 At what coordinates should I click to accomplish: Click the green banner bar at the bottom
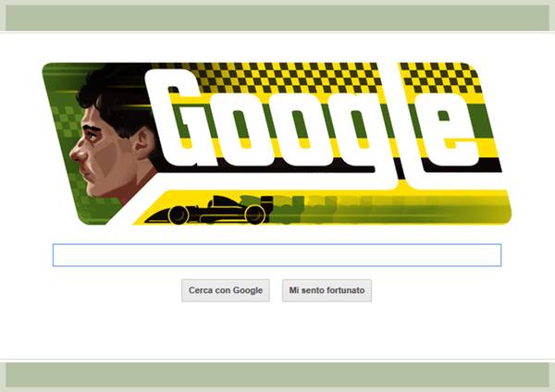click(x=277, y=375)
